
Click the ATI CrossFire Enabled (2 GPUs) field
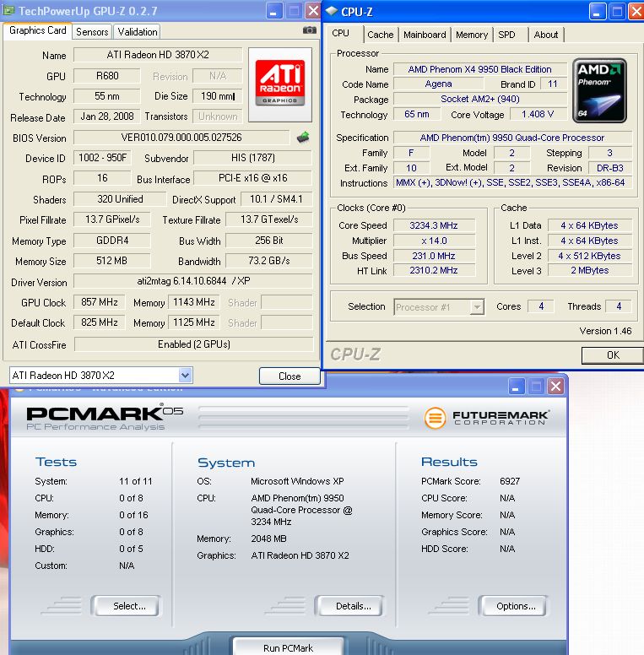[194, 344]
